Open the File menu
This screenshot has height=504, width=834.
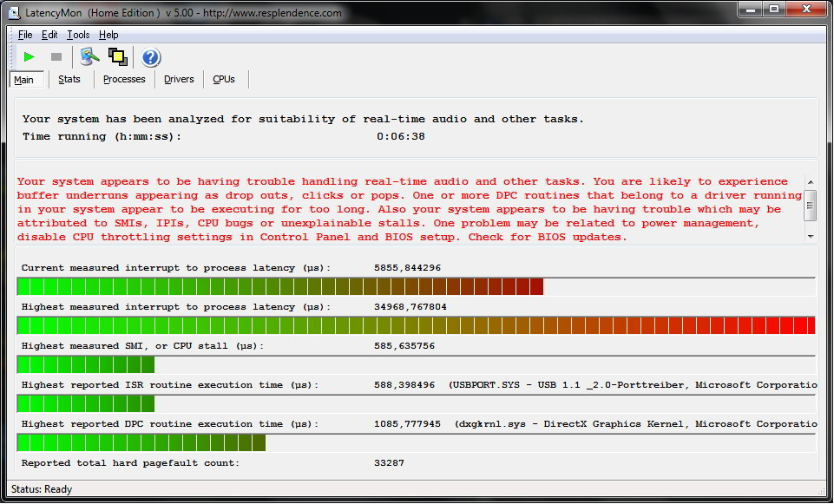coord(25,35)
